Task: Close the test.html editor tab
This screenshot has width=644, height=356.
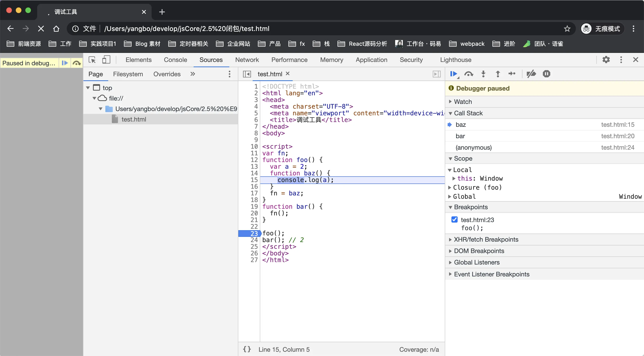Action: click(287, 73)
